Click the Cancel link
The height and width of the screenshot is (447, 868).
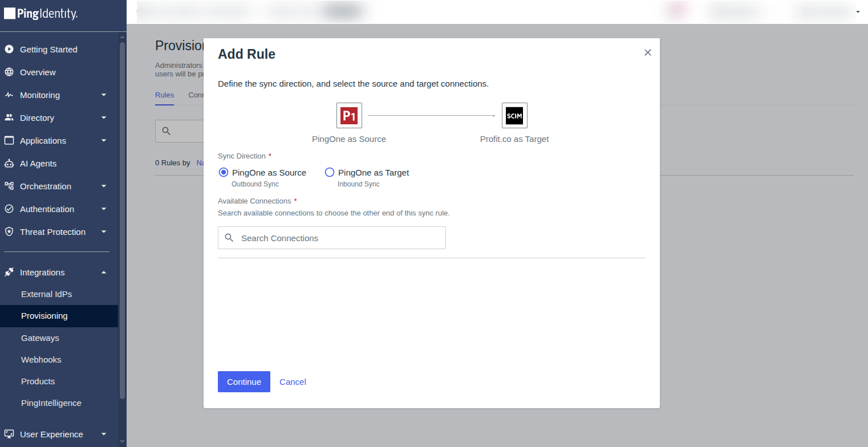point(293,382)
